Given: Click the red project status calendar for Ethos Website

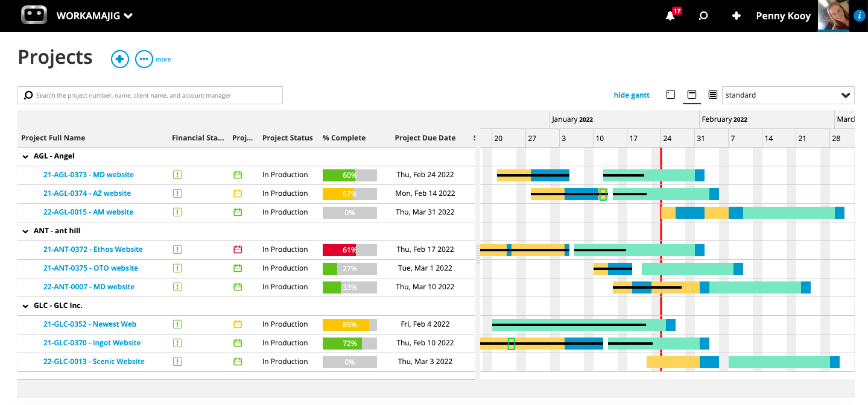Looking at the screenshot, I should tap(238, 249).
